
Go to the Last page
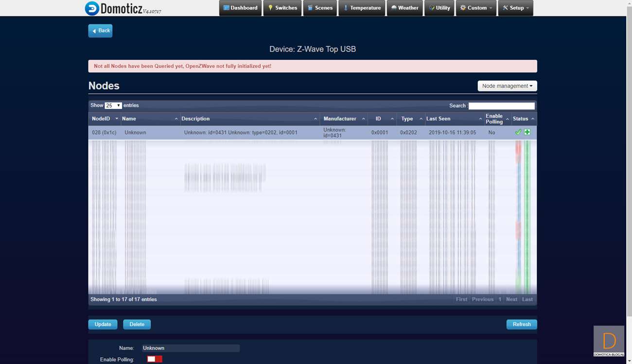click(527, 299)
